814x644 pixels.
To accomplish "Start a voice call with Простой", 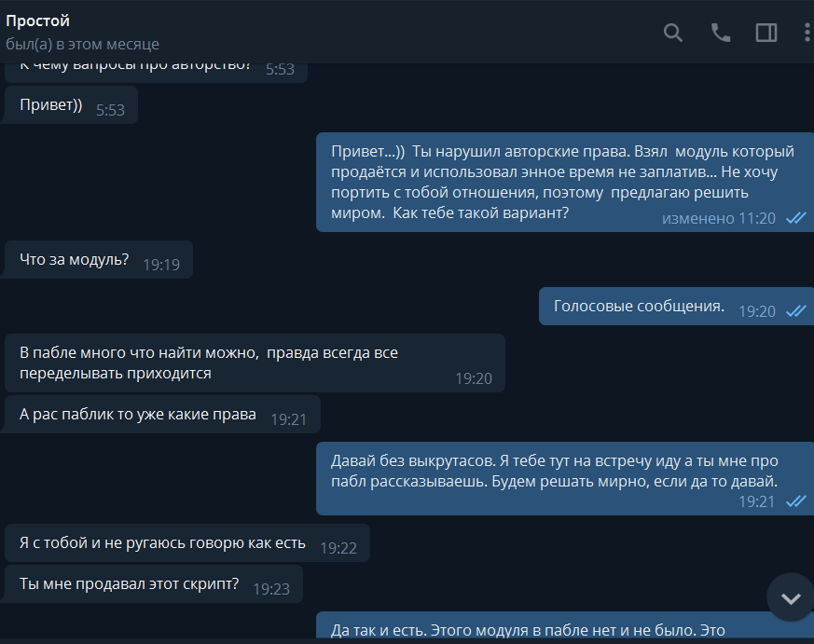I will pyautogui.click(x=720, y=33).
